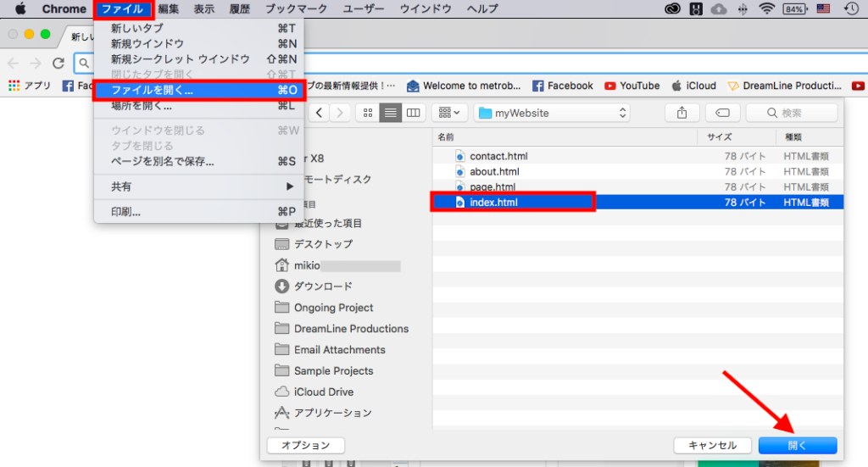Open the YouTube bookmark
Image resolution: width=868 pixels, height=467 pixels.
(x=632, y=86)
